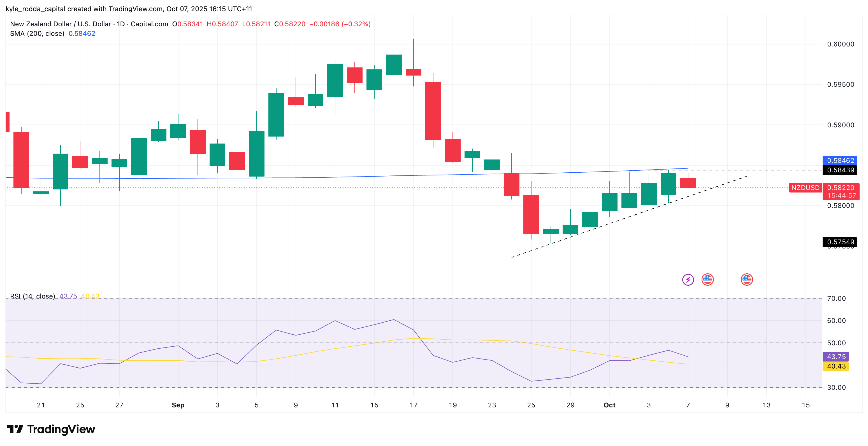Select the red NZDUSD symbol price tag
Screen dimensions: 868x446
pos(805,187)
